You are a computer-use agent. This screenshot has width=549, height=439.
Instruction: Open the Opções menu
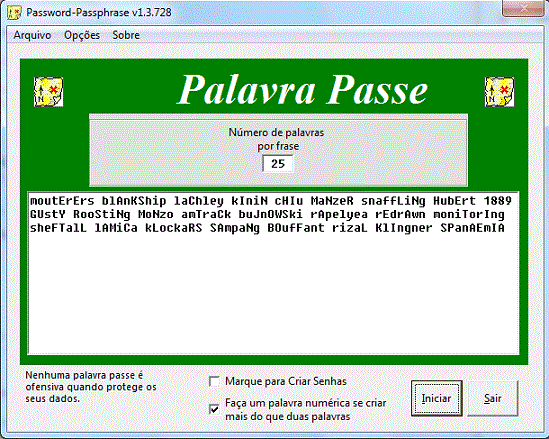[x=82, y=35]
